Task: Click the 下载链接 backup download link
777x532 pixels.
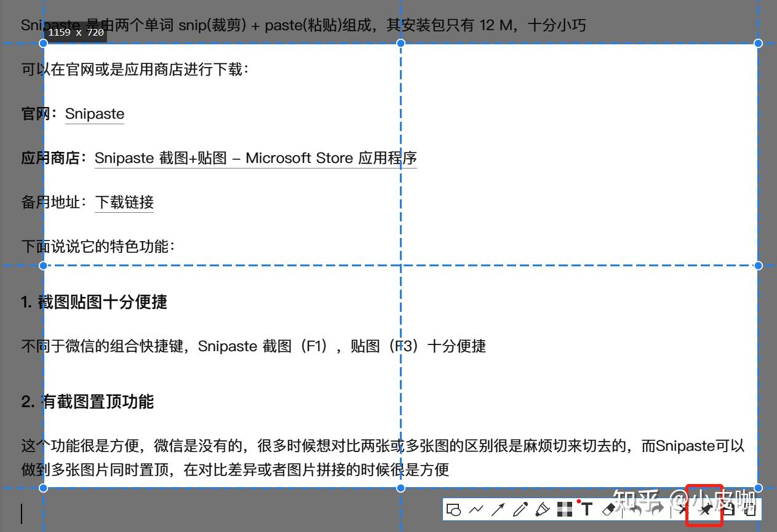Action: coord(124,202)
